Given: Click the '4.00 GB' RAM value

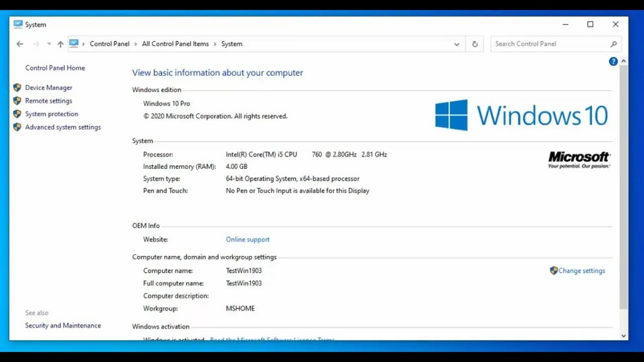Looking at the screenshot, I should pos(236,166).
